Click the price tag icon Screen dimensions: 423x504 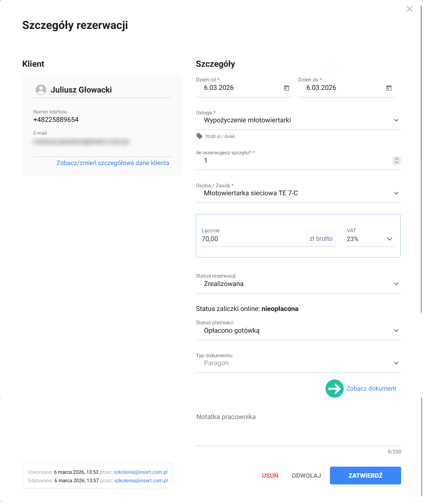tap(199, 137)
